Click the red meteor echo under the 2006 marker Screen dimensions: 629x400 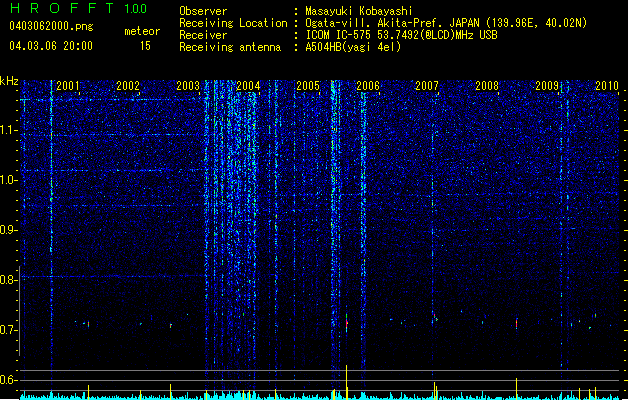tap(347, 323)
